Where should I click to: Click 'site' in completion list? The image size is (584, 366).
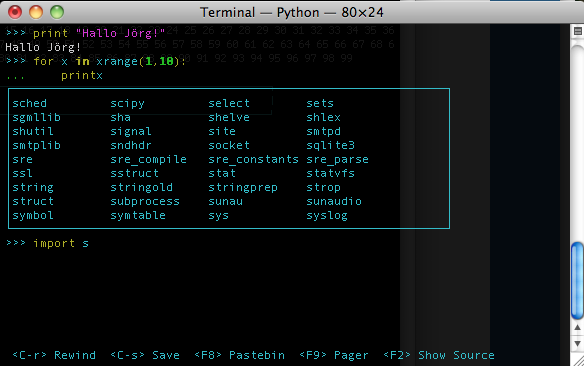(222, 131)
